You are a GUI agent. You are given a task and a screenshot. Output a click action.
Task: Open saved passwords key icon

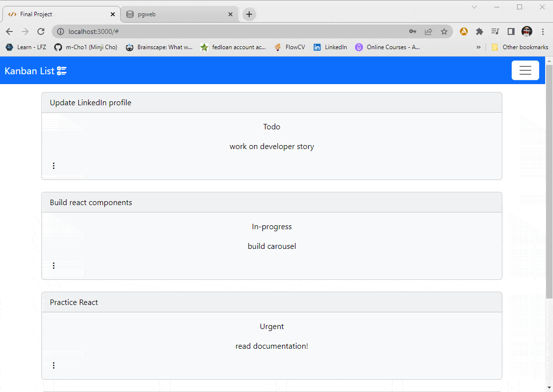point(412,31)
